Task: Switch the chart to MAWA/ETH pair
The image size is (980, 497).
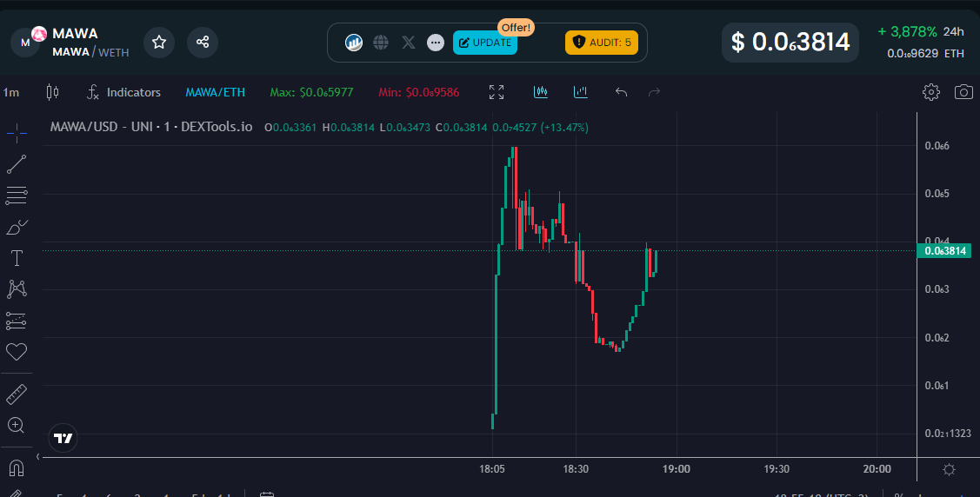Action: click(215, 92)
